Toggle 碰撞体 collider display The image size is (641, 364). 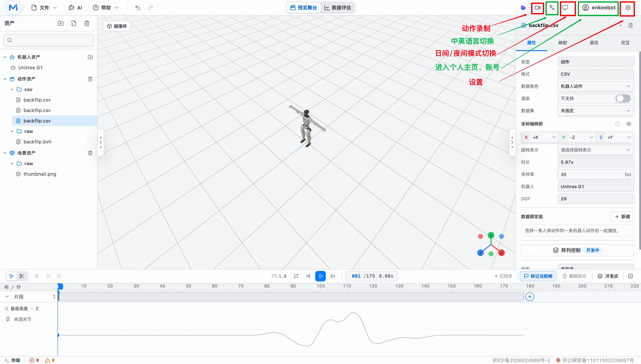click(117, 26)
